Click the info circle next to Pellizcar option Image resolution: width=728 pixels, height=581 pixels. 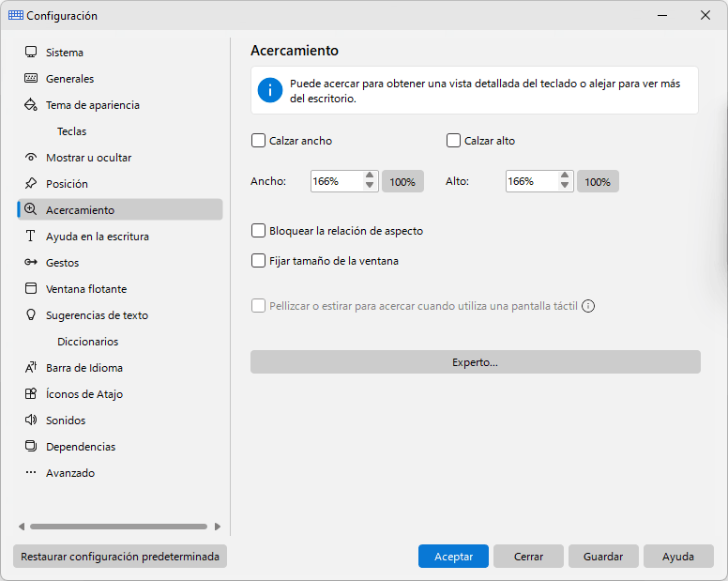coord(588,306)
